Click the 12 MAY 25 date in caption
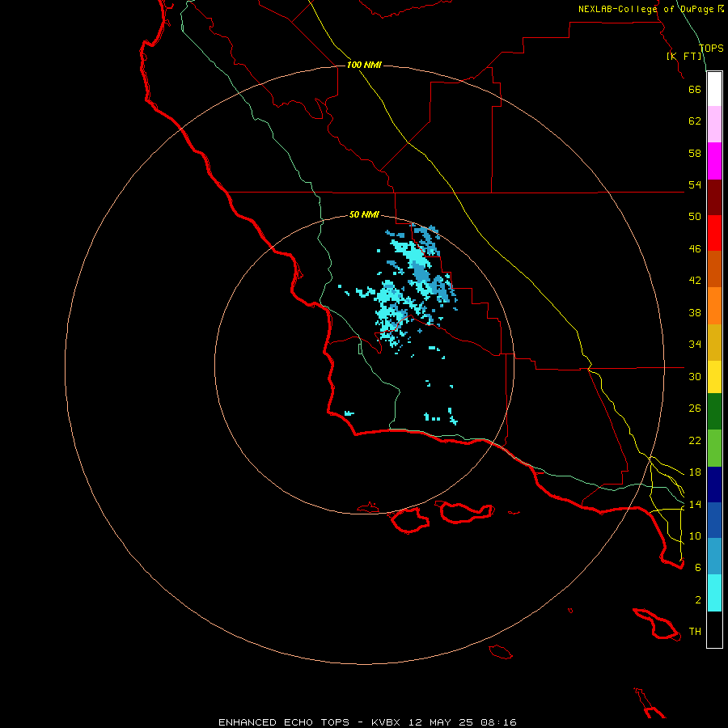Viewport: 728px width, 728px height. tap(441, 722)
